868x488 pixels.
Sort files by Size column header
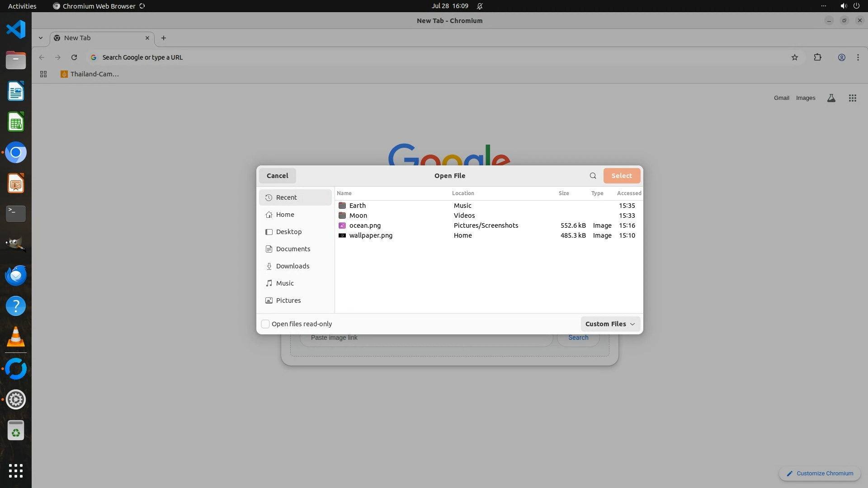pos(563,193)
